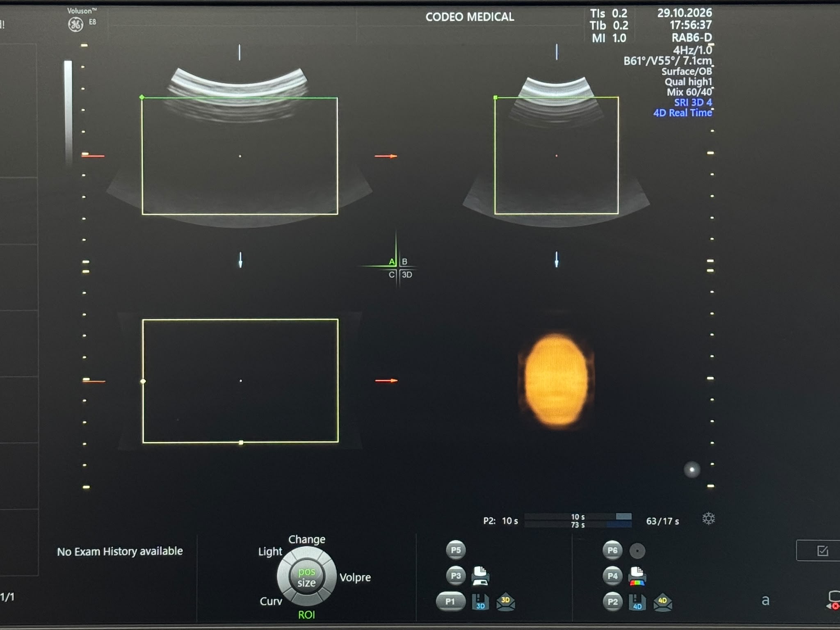Screen dimensions: 840x630
Task: Click the 3D envelope send icon
Action: pyautogui.click(x=505, y=602)
